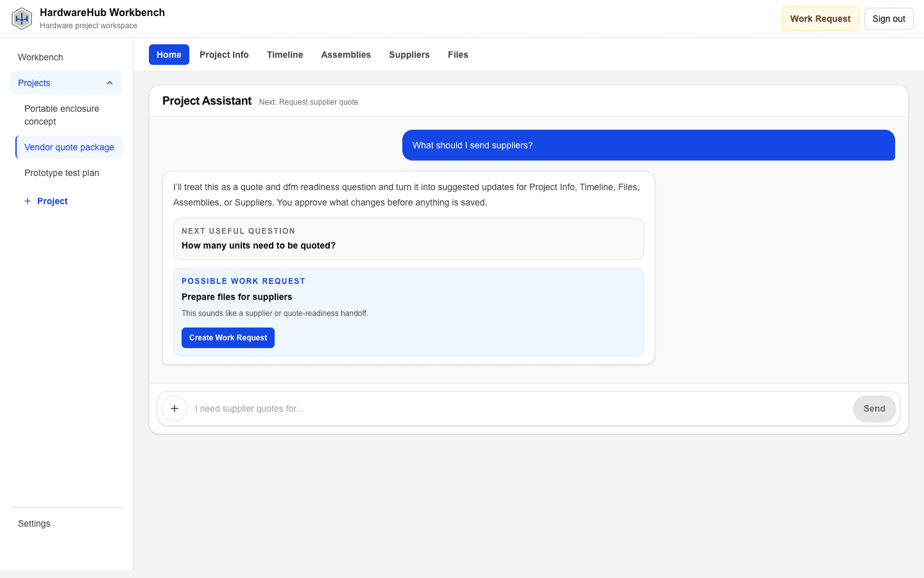The image size is (924, 578).
Task: Open the Home tab
Action: click(169, 55)
